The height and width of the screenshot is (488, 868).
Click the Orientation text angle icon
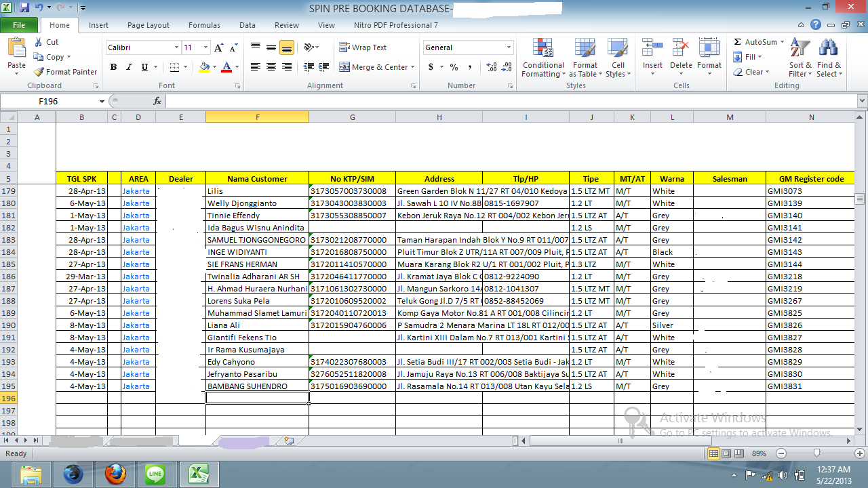coord(310,47)
